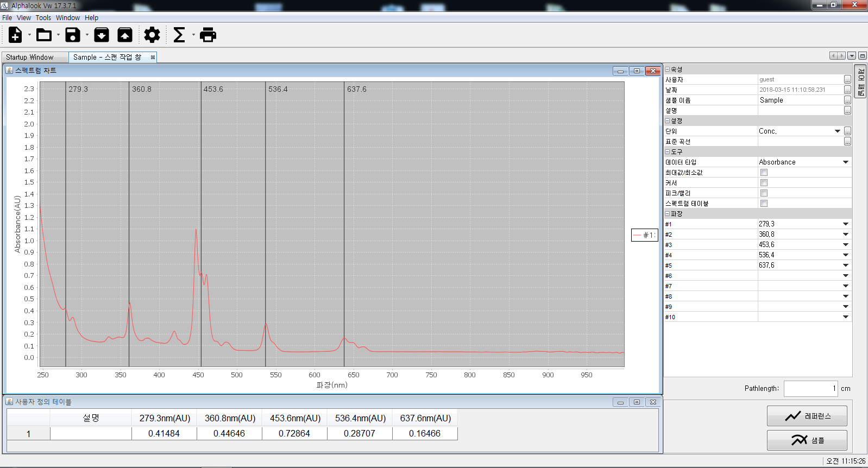Print using the printer icon
Image resolution: width=868 pixels, height=468 pixels.
208,35
